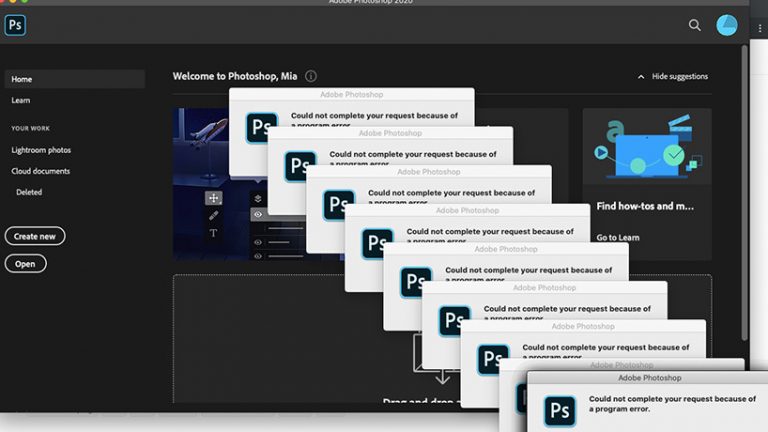The height and width of the screenshot is (432, 768).
Task: Open Cloud documents in sidebar
Action: [41, 171]
